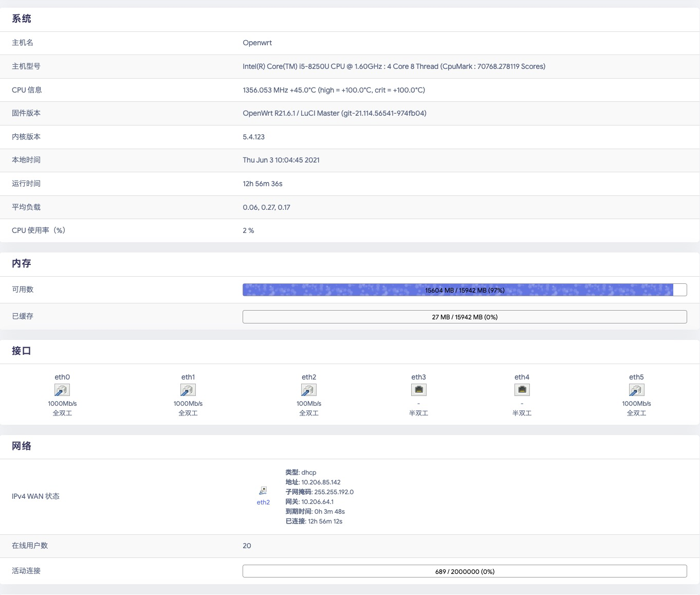The width and height of the screenshot is (700, 595).
Task: Open the eth2 link under IPv4 WAN 状态
Action: (263, 502)
